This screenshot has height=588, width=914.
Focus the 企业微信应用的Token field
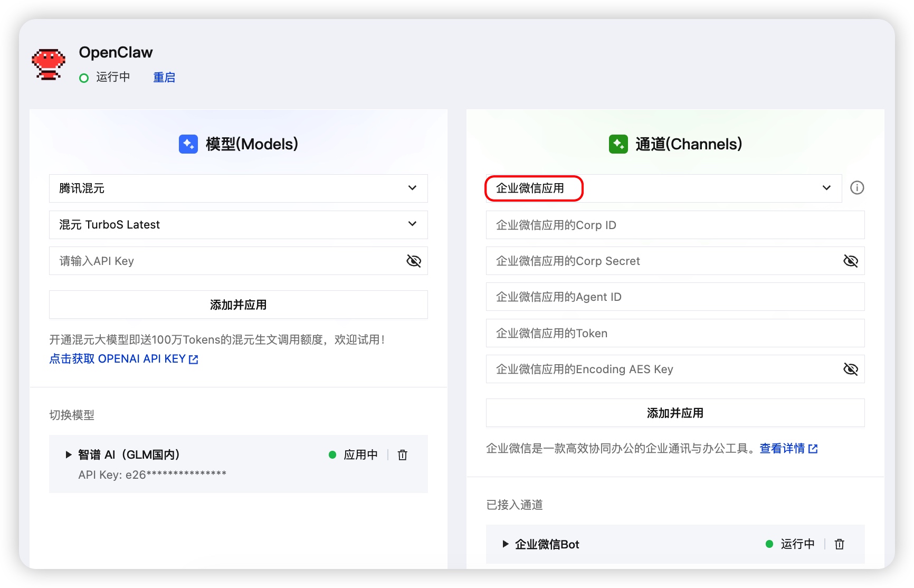[675, 333]
